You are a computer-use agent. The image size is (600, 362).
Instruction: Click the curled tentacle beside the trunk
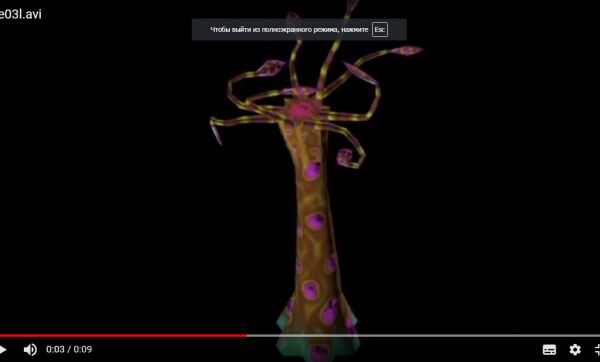coord(350,157)
